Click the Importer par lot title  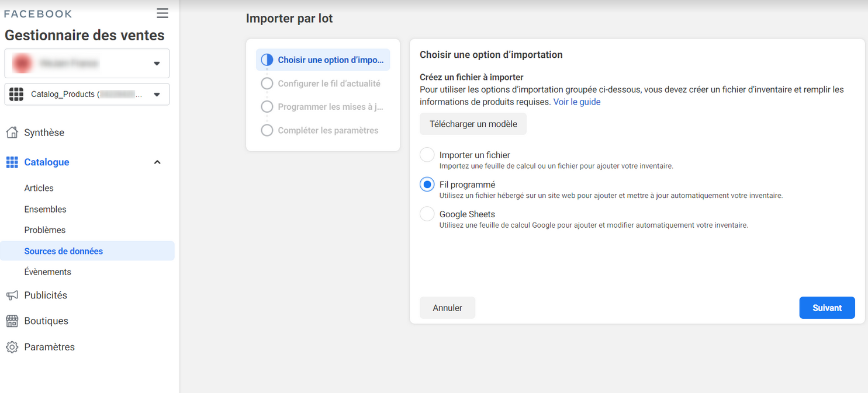pos(289,19)
